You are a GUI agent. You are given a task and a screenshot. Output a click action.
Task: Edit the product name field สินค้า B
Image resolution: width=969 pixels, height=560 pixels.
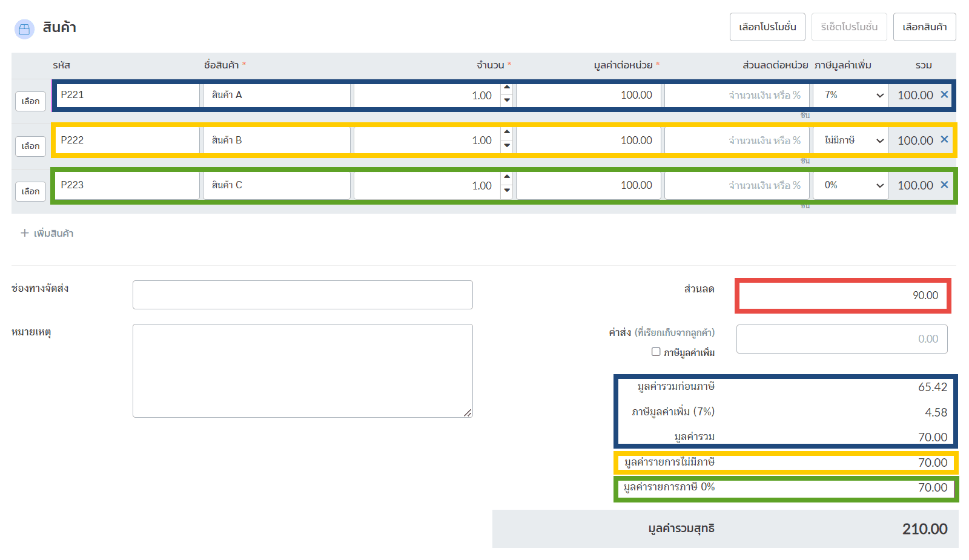click(x=277, y=140)
